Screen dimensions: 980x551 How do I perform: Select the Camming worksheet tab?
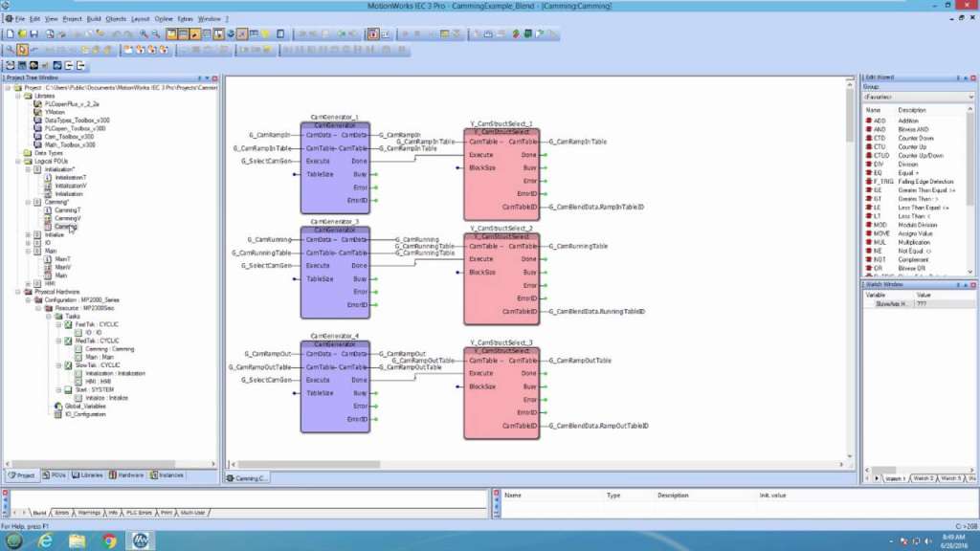(247, 478)
